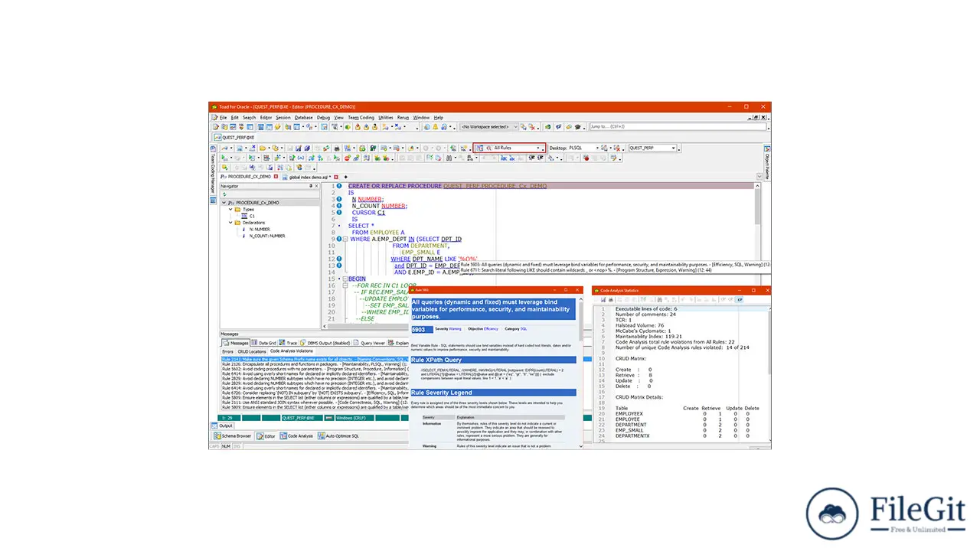Viewport: 980px width, 551px height.
Task: Click the print icon in Code Analysis Statistics
Action: click(x=611, y=300)
